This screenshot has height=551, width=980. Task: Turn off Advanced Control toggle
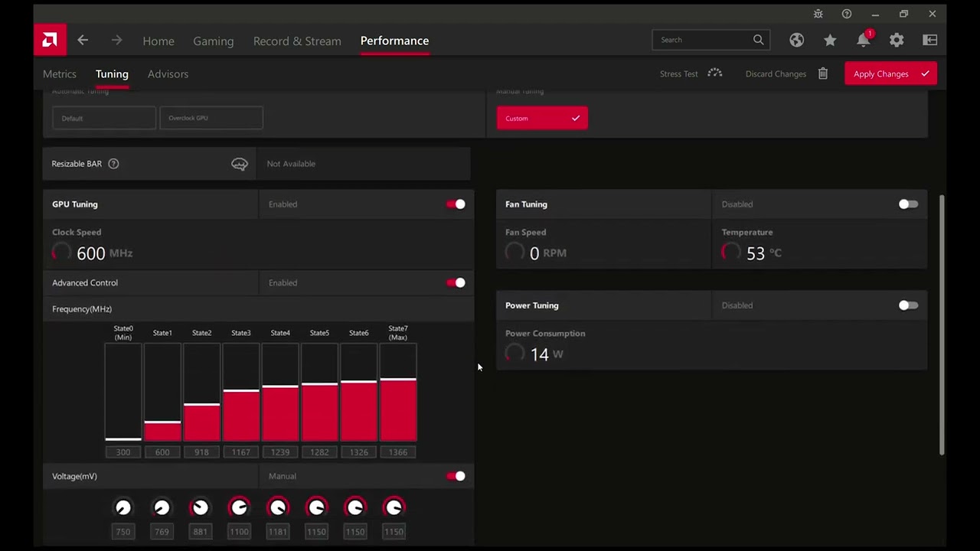(x=456, y=283)
